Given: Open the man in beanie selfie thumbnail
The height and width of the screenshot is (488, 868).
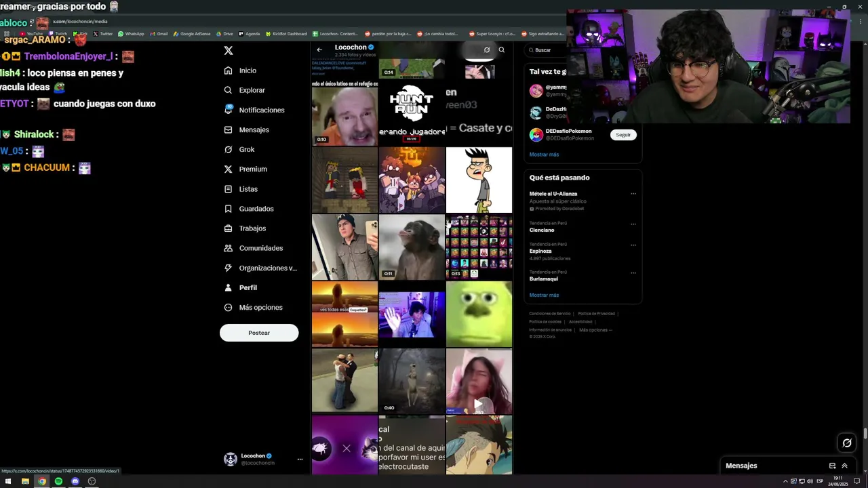Looking at the screenshot, I should (344, 247).
